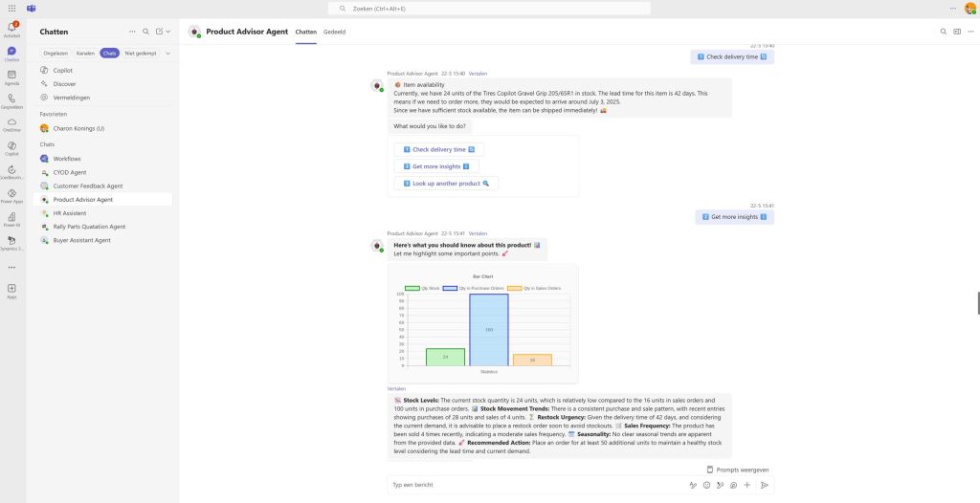Viewport: 980px width, 503px height.
Task: Click the plus actions icon in compose box
Action: [746, 485]
